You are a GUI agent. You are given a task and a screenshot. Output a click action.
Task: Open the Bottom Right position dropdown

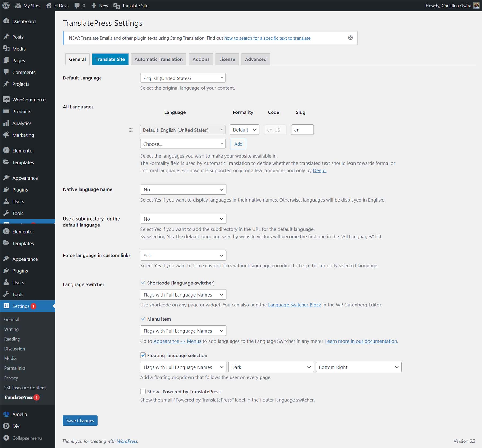tap(359, 367)
